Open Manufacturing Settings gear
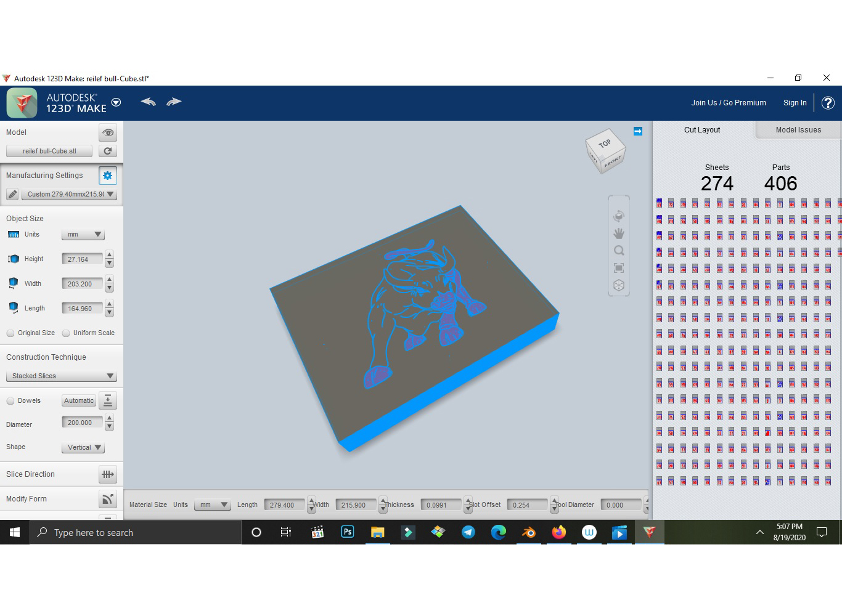 (x=108, y=176)
